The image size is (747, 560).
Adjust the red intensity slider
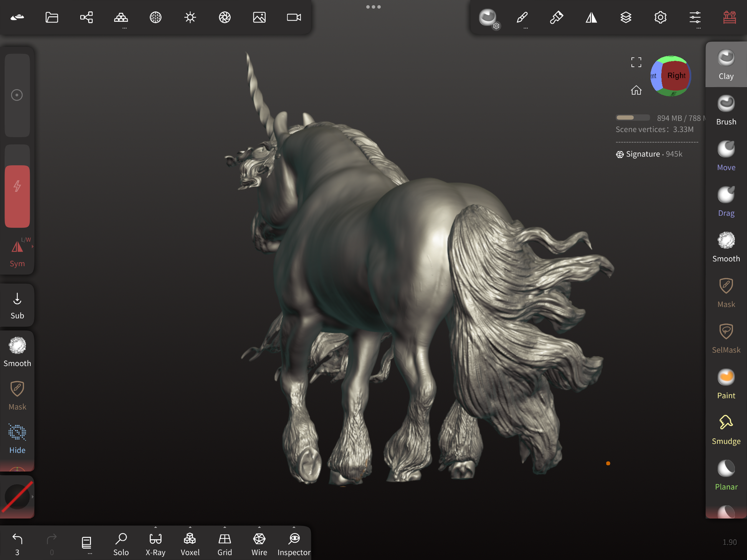click(17, 196)
